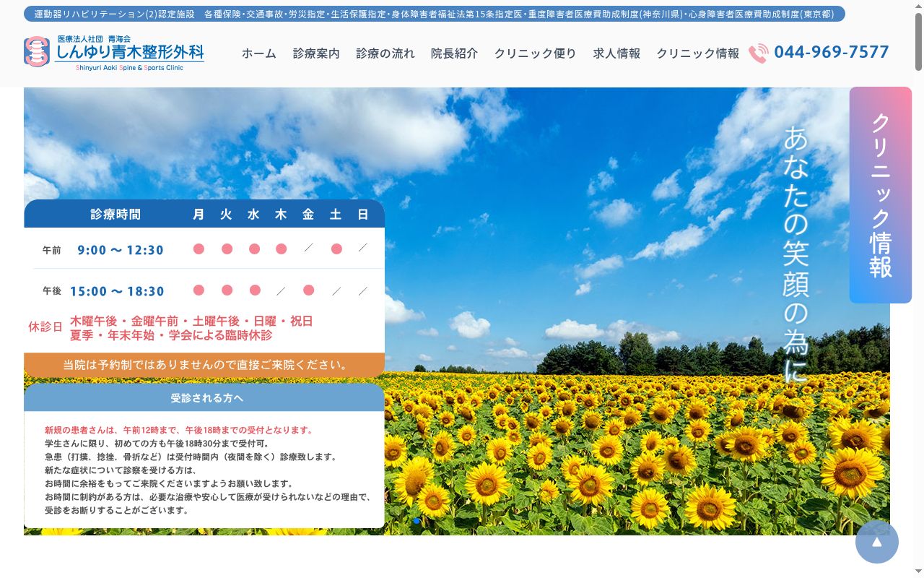Click the 午前 row label
The image size is (924, 578).
(x=52, y=250)
